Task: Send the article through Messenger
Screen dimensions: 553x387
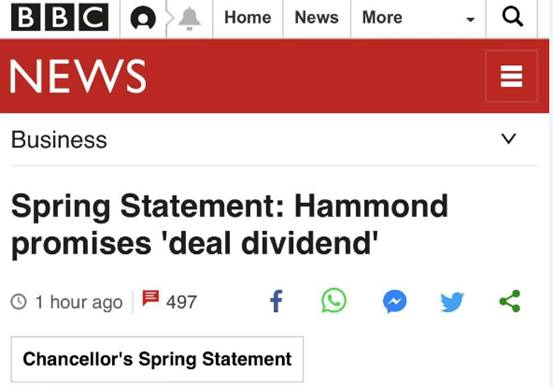Action: [395, 301]
